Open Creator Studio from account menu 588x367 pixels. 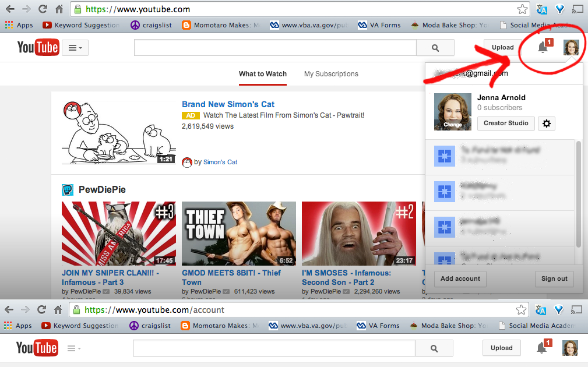(x=506, y=123)
